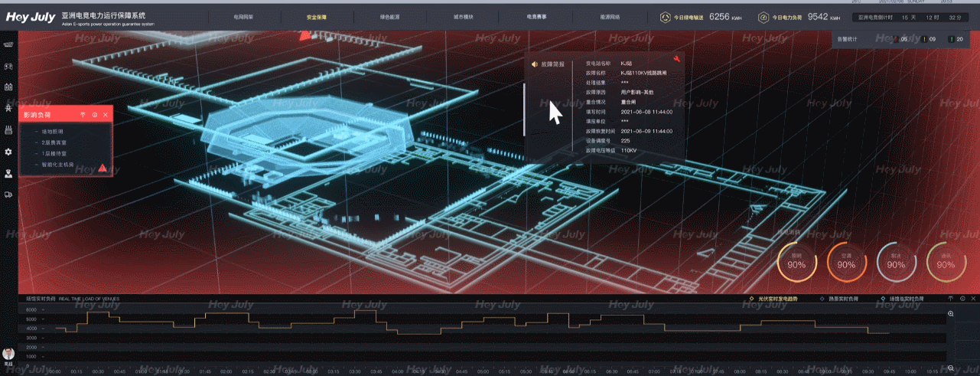Open the factory sidebar icon
Screen dimensions: 980x376
[x=8, y=130]
